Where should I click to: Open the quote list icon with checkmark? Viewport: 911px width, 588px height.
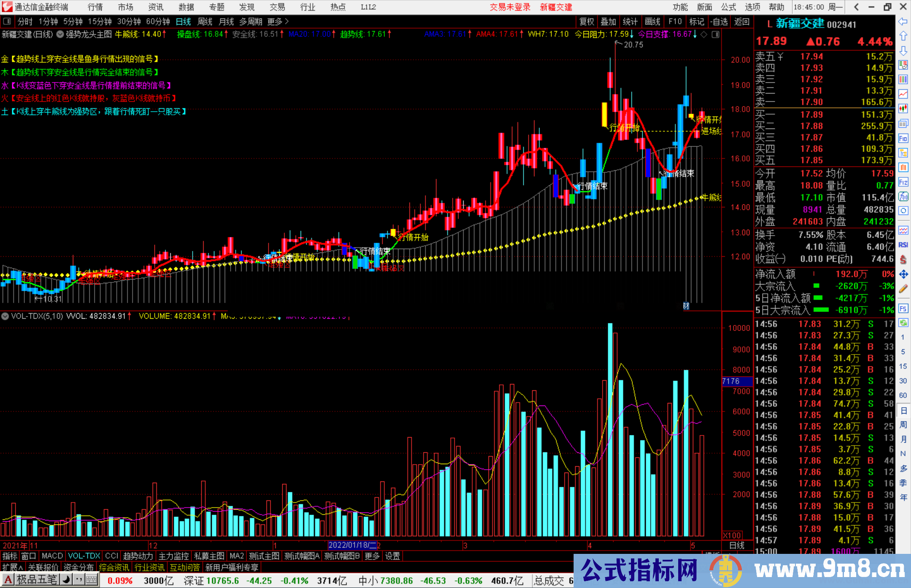(903, 65)
